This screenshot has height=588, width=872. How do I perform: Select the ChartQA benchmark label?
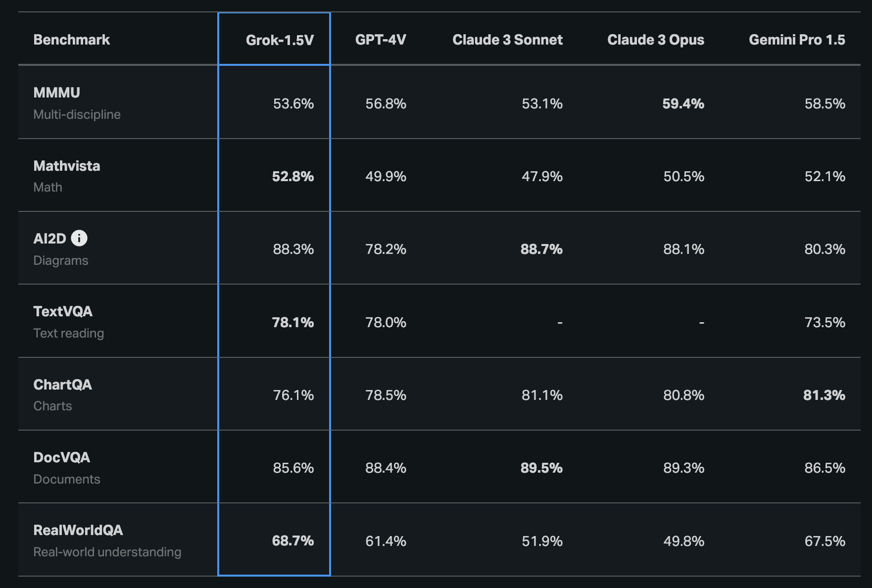click(x=63, y=385)
